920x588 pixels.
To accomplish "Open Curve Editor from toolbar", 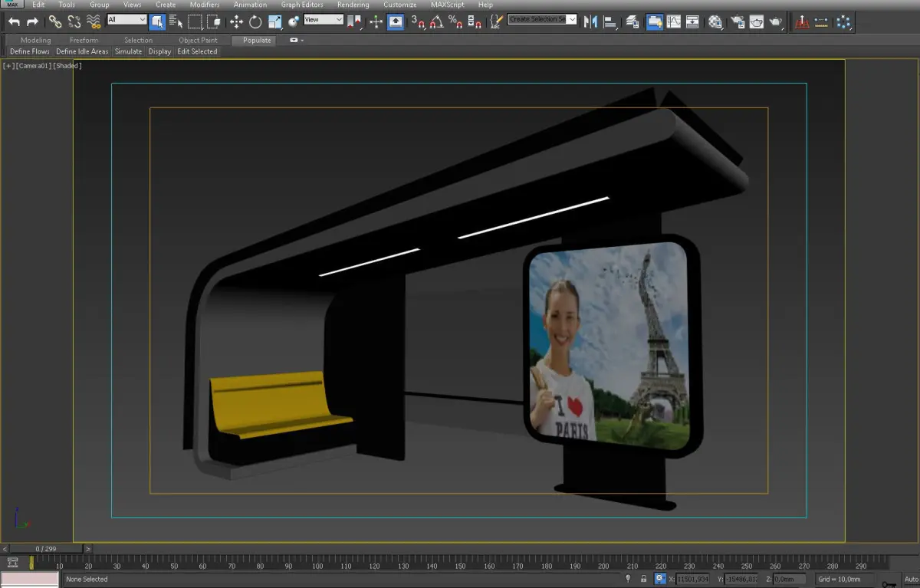I will point(674,22).
